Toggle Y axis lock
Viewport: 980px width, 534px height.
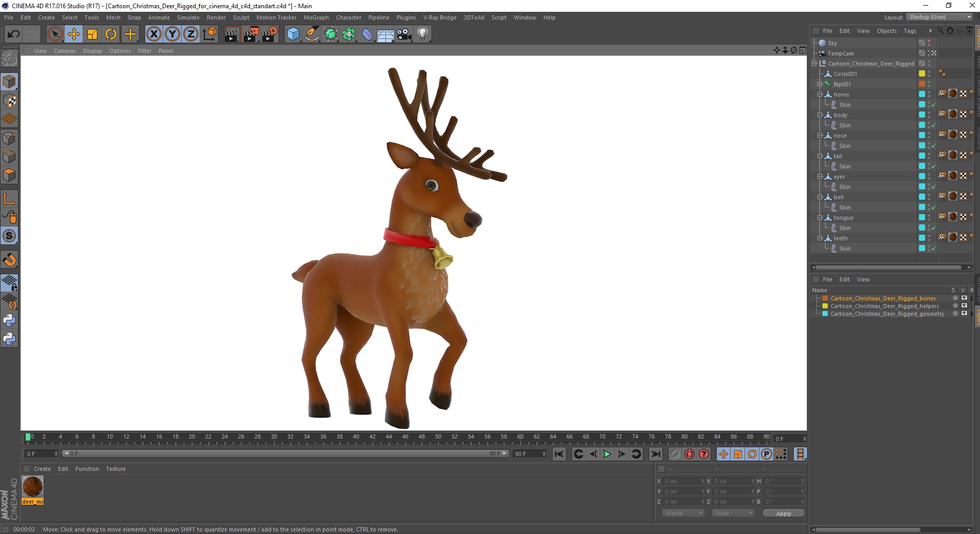172,34
